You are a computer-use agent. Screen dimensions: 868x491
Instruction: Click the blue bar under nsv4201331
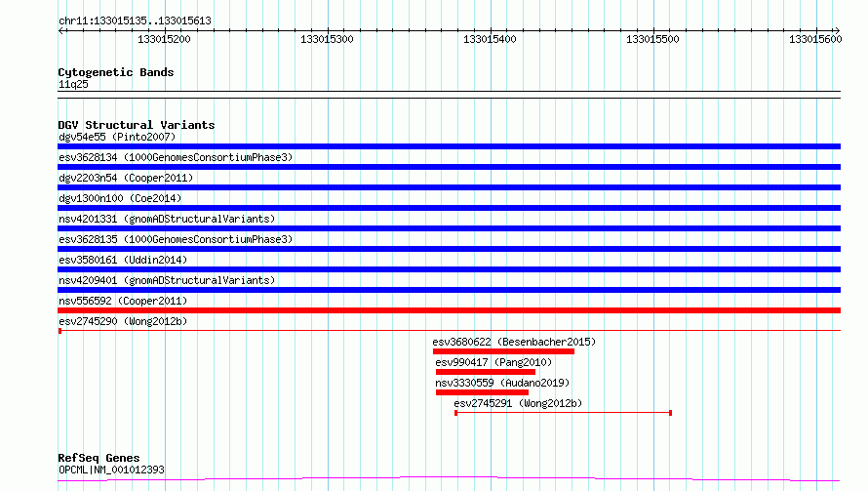pos(449,228)
